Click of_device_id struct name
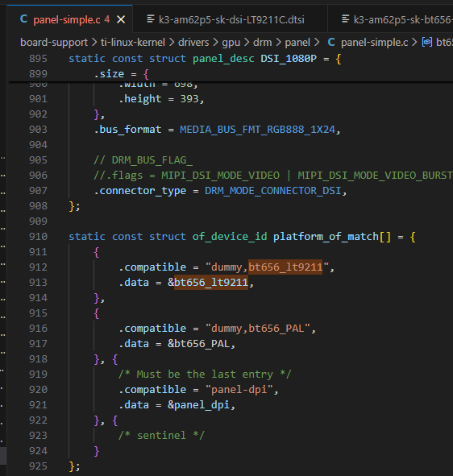Image resolution: width=453 pixels, height=476 pixels. (x=230, y=237)
